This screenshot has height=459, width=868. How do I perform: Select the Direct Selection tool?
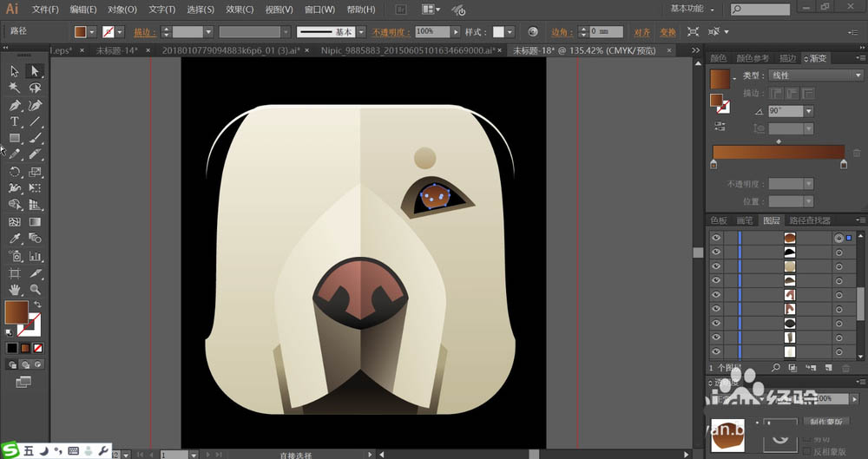click(x=35, y=71)
